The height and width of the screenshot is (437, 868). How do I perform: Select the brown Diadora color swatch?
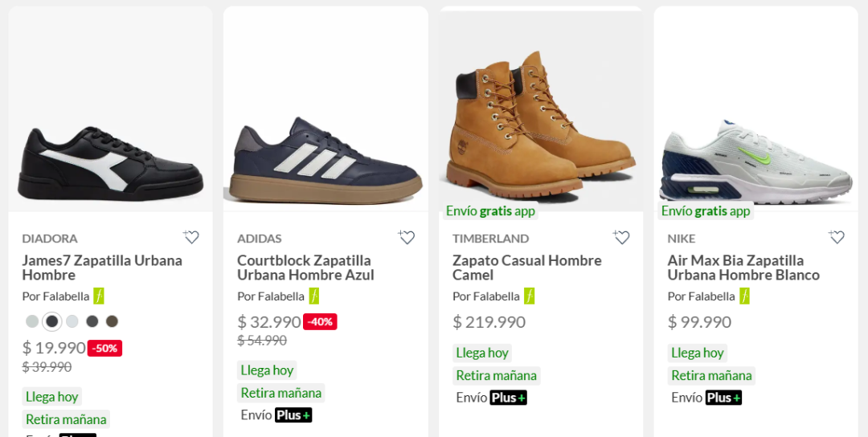pos(112,321)
